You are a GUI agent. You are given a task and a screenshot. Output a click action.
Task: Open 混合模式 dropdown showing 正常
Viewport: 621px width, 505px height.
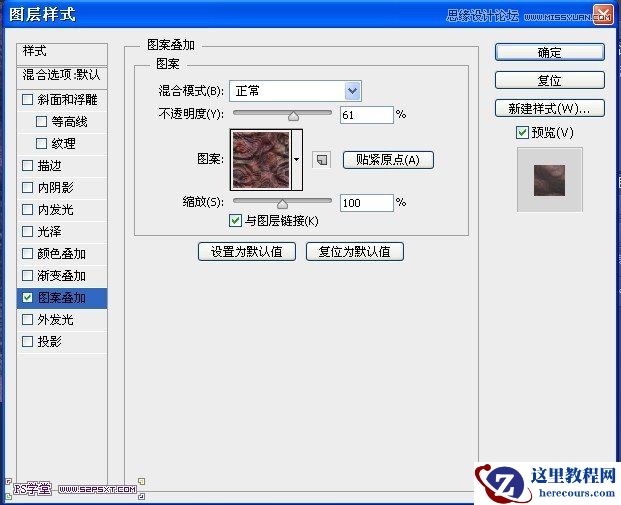pos(295,91)
